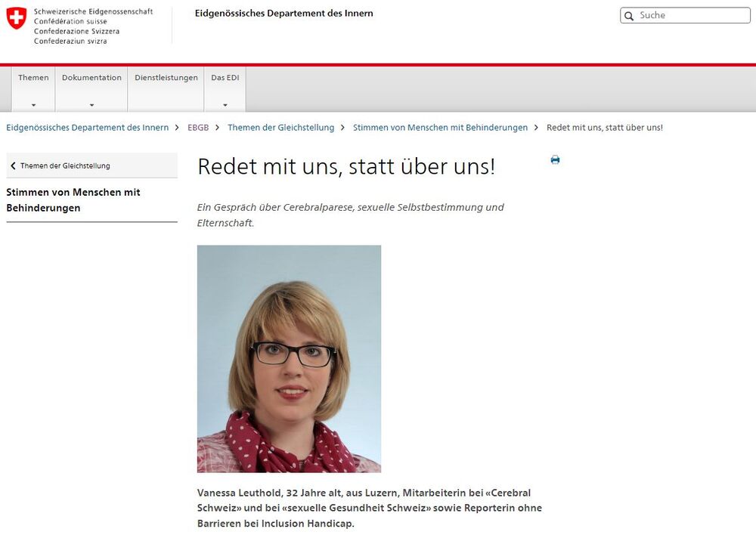Select the Dokumentation navigation menu
The height and width of the screenshot is (538, 756).
tap(91, 78)
